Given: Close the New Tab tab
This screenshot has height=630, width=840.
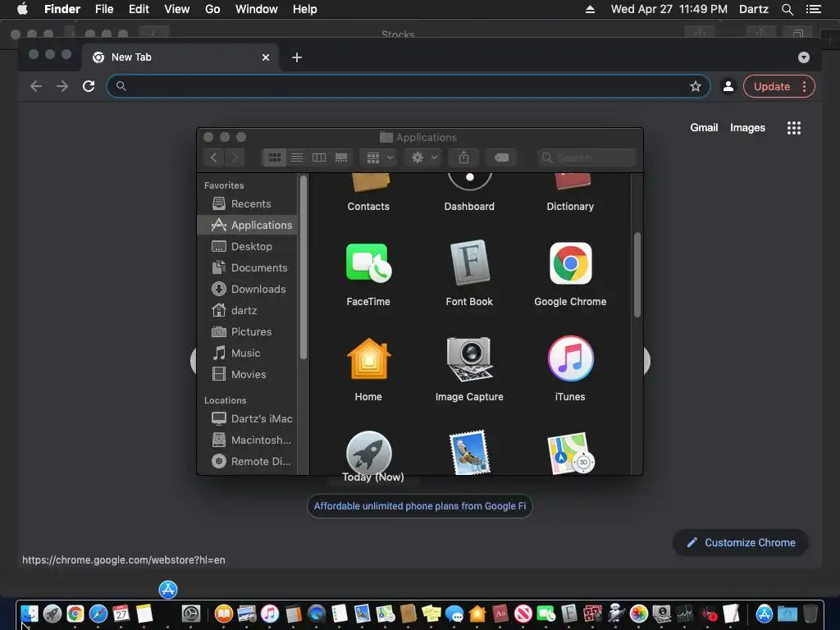Looking at the screenshot, I should (266, 57).
